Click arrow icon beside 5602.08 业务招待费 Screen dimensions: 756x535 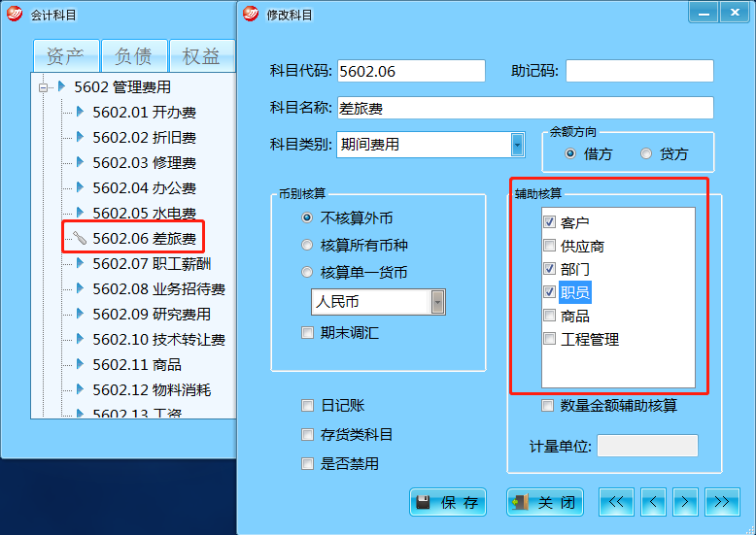click(x=80, y=287)
